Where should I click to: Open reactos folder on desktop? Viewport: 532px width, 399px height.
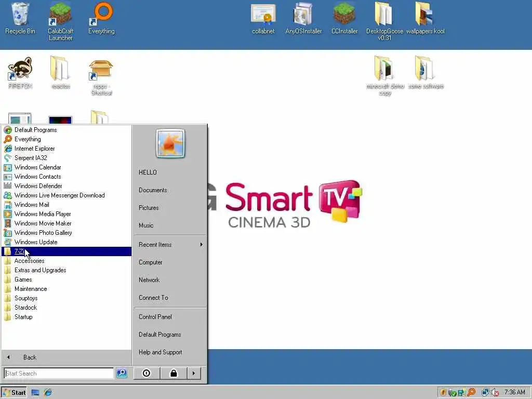tap(61, 73)
